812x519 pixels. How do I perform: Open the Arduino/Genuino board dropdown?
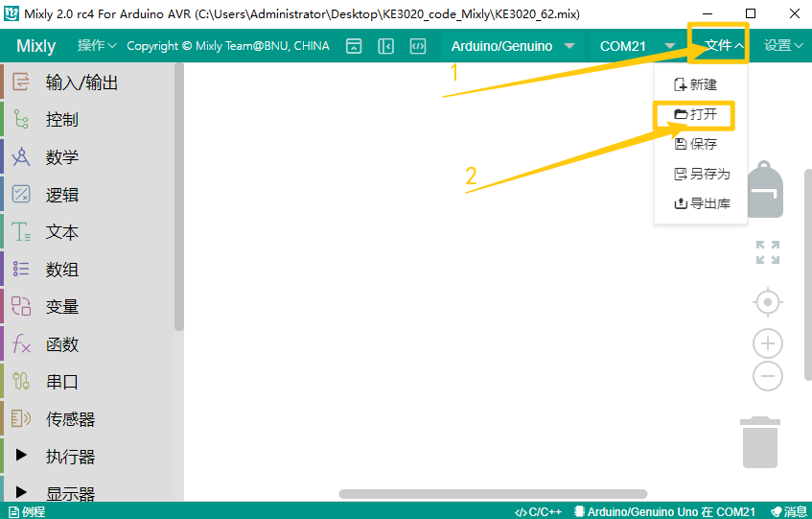[x=513, y=46]
